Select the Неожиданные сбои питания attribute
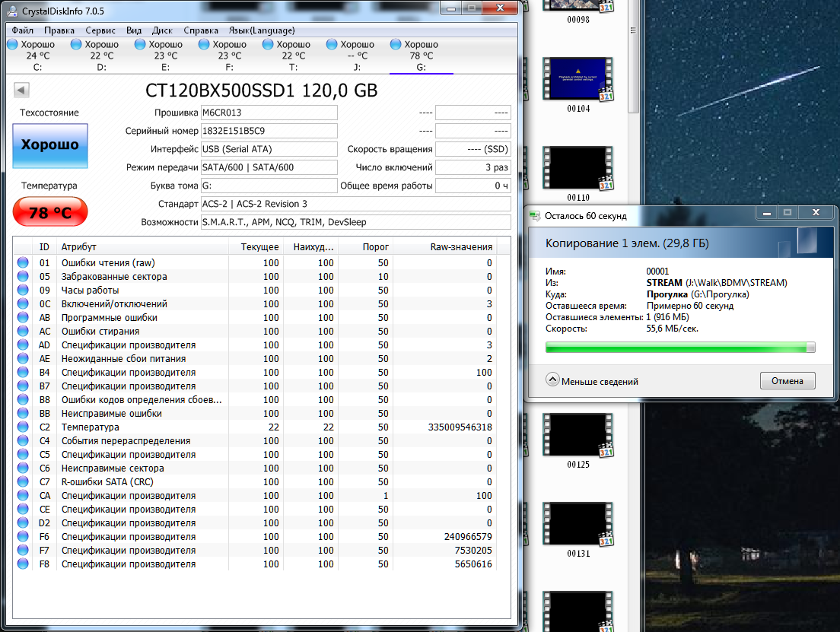This screenshot has height=632, width=840. 123,359
